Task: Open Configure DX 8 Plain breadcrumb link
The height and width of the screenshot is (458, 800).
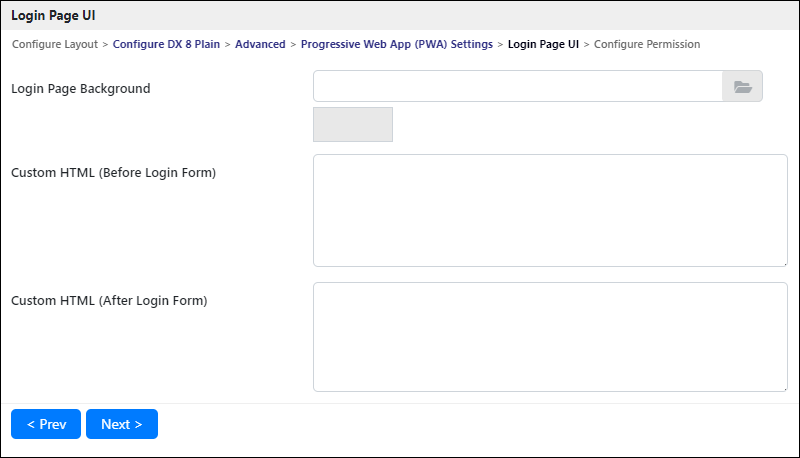Action: click(x=166, y=44)
